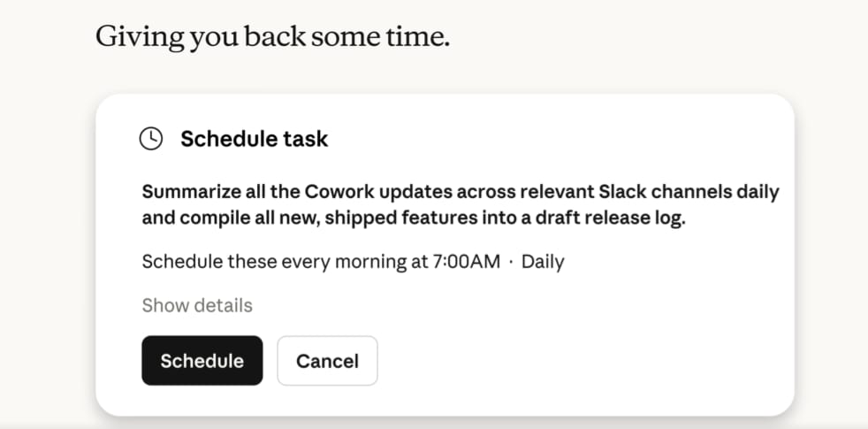Click the word "relevant" in the description
This screenshot has width=868, height=429.
(x=553, y=192)
